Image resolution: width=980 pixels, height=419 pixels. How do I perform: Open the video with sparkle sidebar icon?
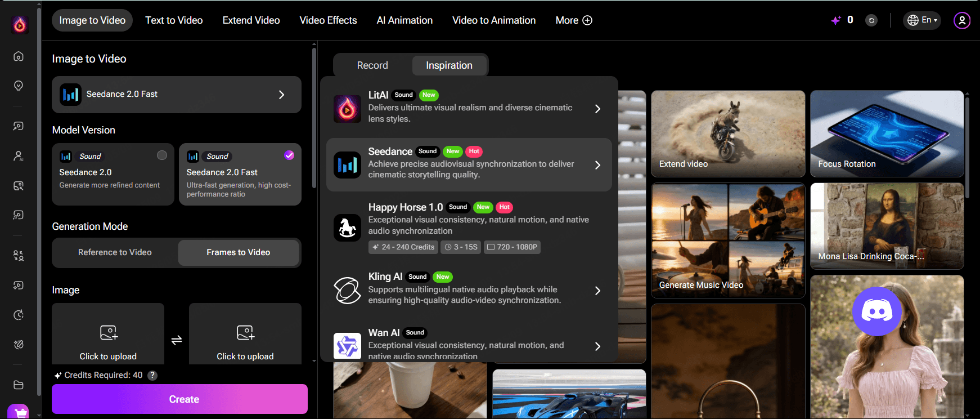19,286
